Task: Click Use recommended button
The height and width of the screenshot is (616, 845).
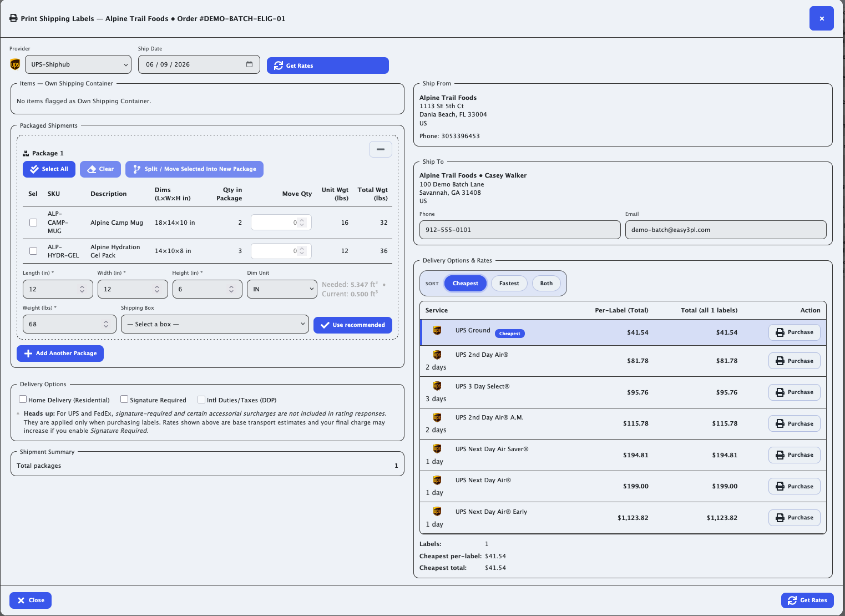Action: coord(353,325)
